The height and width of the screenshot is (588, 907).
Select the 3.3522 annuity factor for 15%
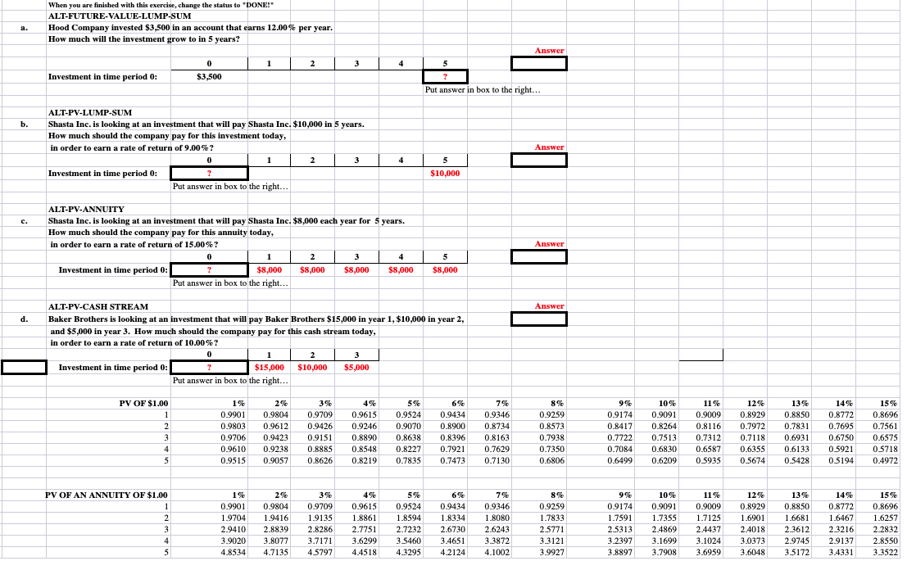[x=885, y=553]
